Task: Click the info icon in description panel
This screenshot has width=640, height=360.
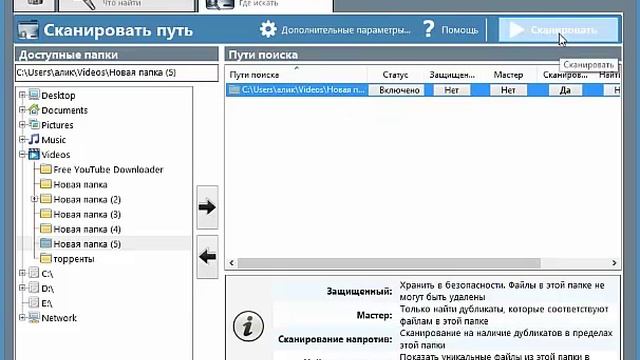Action: point(248,326)
